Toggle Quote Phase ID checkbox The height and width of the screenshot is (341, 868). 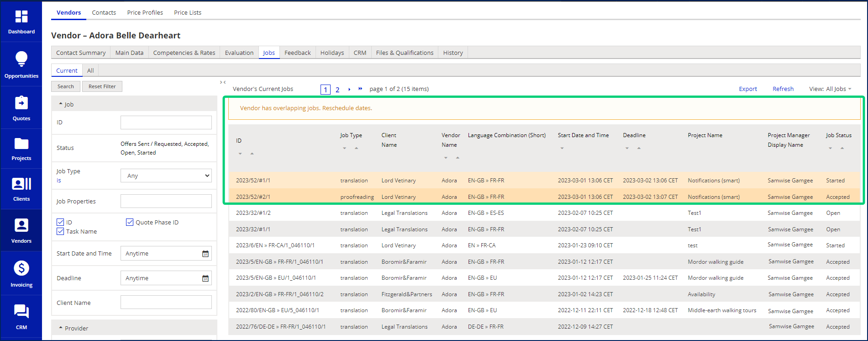[x=129, y=222]
